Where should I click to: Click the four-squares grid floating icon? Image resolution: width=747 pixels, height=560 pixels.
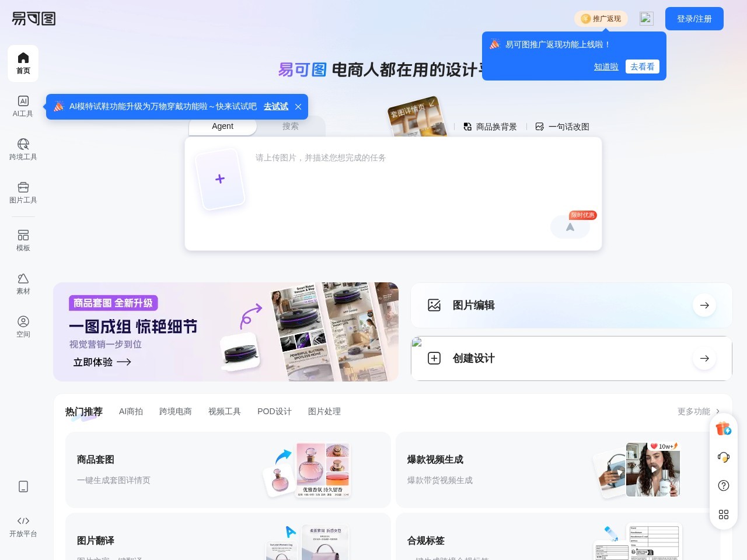(x=724, y=514)
